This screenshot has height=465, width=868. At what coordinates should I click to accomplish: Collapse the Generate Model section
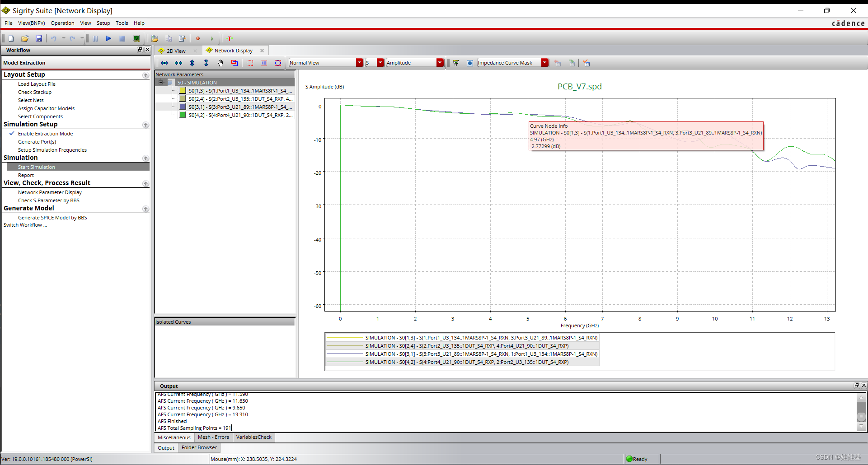145,209
